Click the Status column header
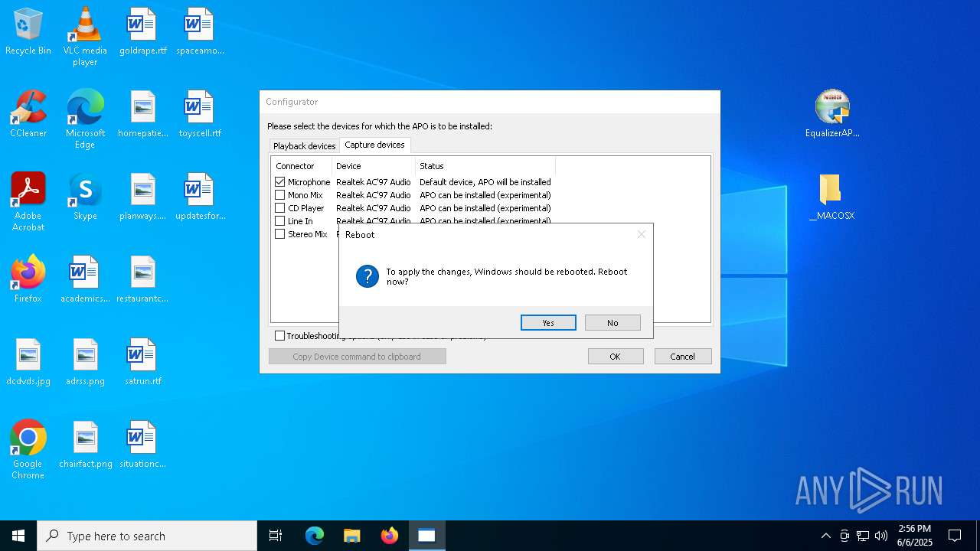 point(485,166)
